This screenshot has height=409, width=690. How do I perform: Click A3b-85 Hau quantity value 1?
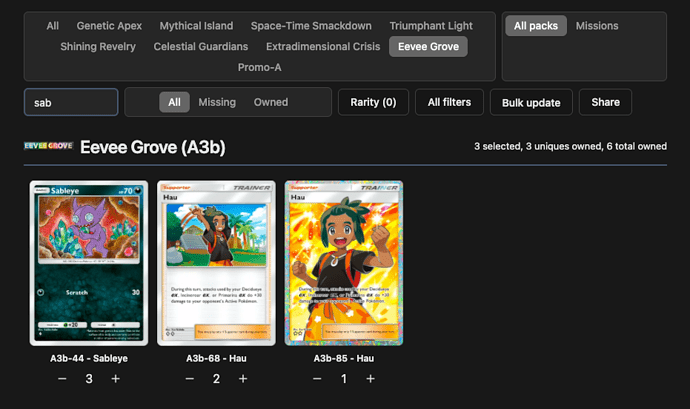click(344, 379)
